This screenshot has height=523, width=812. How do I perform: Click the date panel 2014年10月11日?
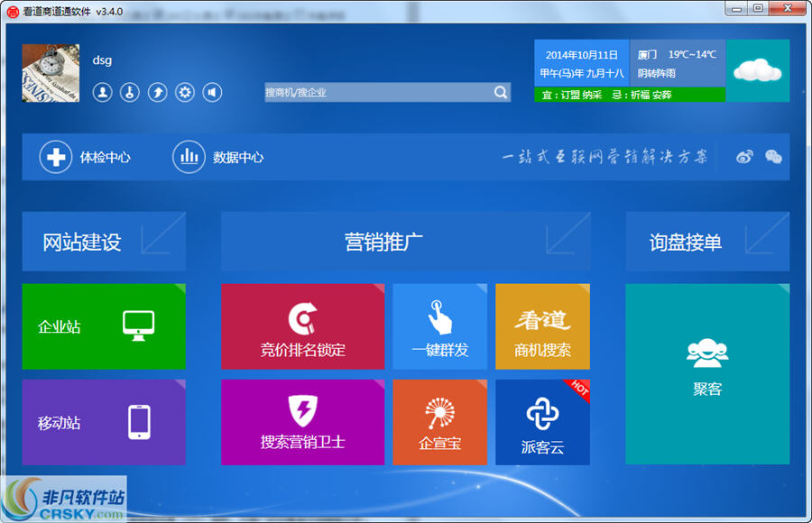(582, 63)
